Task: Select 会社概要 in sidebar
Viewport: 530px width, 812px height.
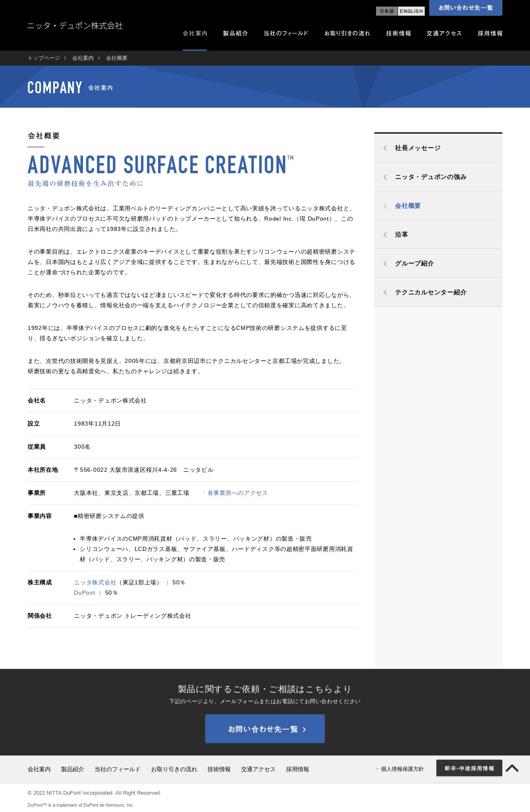Action: click(x=438, y=206)
